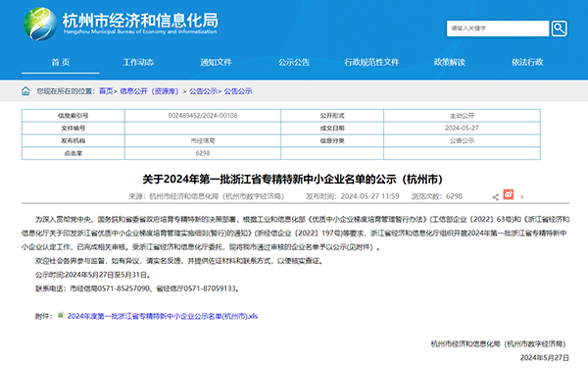Open the 工作动态 menu item
588x368 pixels.
tap(138, 62)
